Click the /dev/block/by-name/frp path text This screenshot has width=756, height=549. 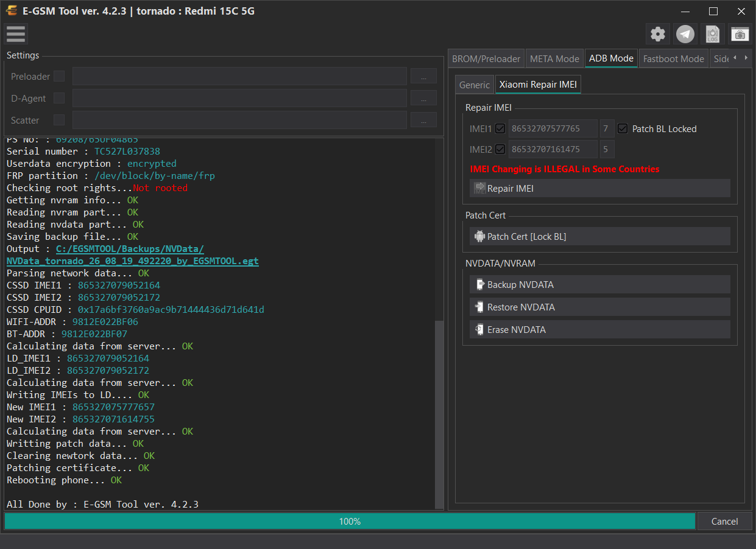pyautogui.click(x=155, y=175)
